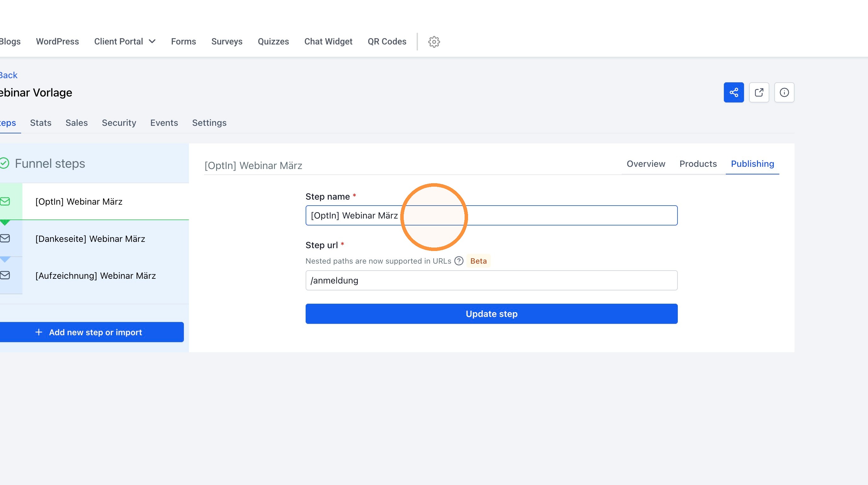Click the Back link
The width and height of the screenshot is (868, 485).
tap(9, 75)
